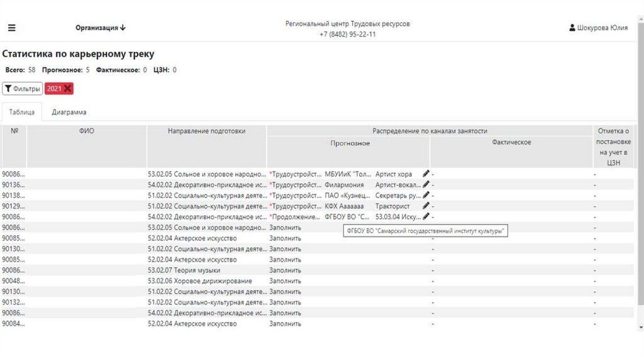Edit the Секретарь forecast entry
644x361 pixels.
click(426, 195)
